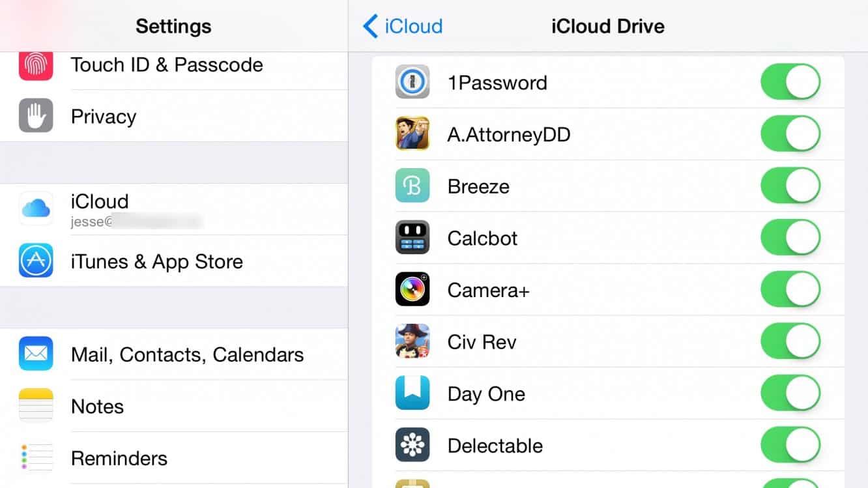Viewport: 868px width, 488px height.
Task: Tap the Privacy hand icon
Action: [36, 116]
